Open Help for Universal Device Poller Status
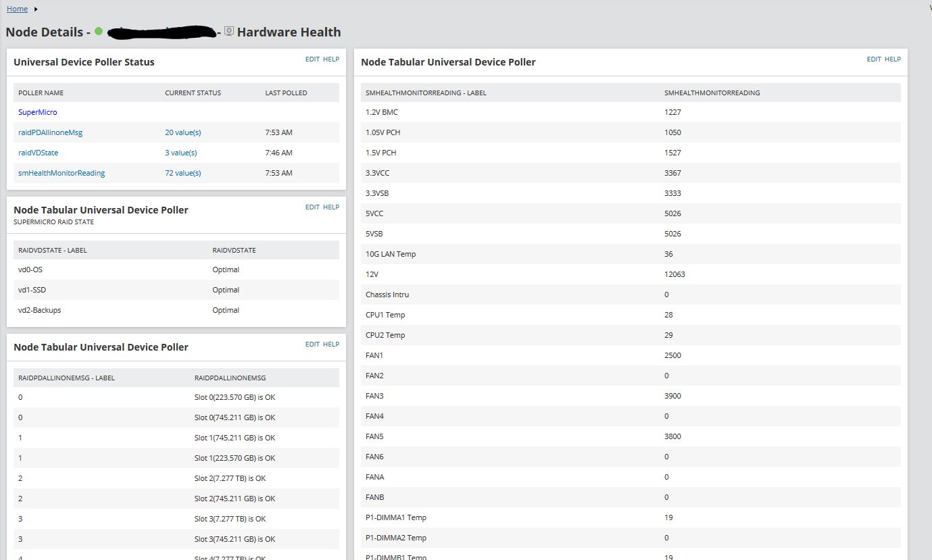The height and width of the screenshot is (560, 932). (x=331, y=59)
